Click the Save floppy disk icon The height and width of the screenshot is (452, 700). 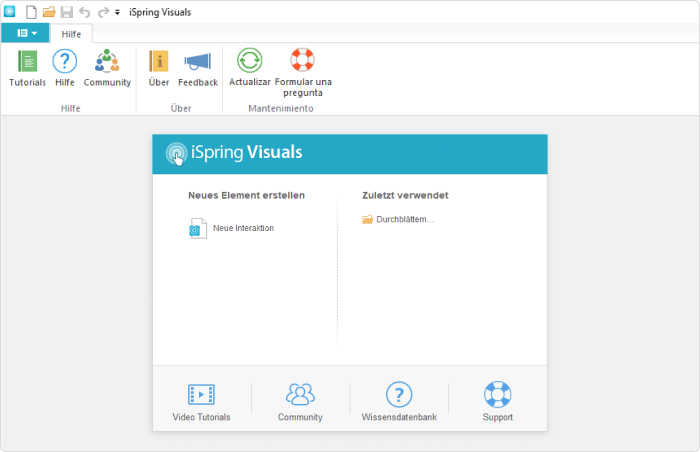click(x=67, y=12)
